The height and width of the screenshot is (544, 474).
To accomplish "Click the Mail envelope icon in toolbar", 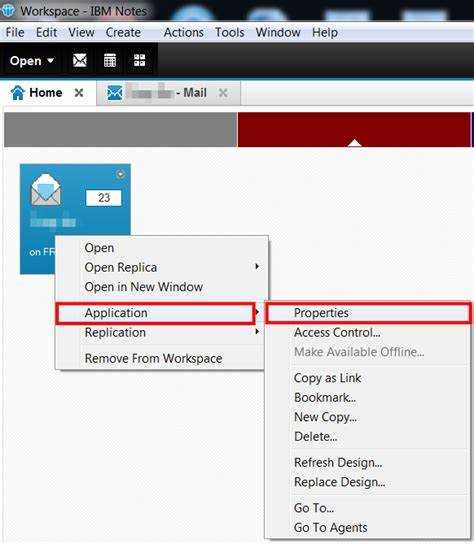I will point(80,61).
